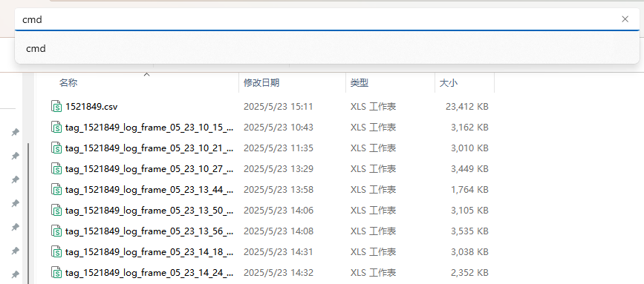644x284 pixels.
Task: Select the icon of tag_1521849_log_frame_05_23_13_44 file
Action: pos(56,189)
